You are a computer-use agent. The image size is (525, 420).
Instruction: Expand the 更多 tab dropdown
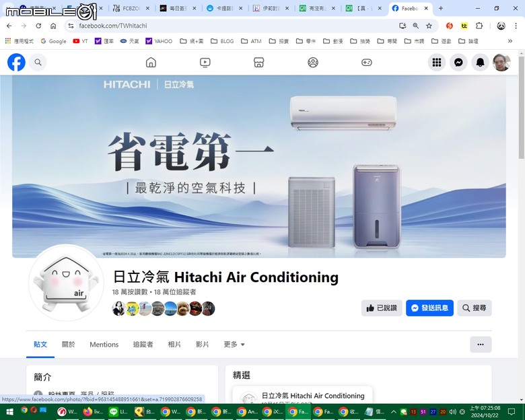234,345
